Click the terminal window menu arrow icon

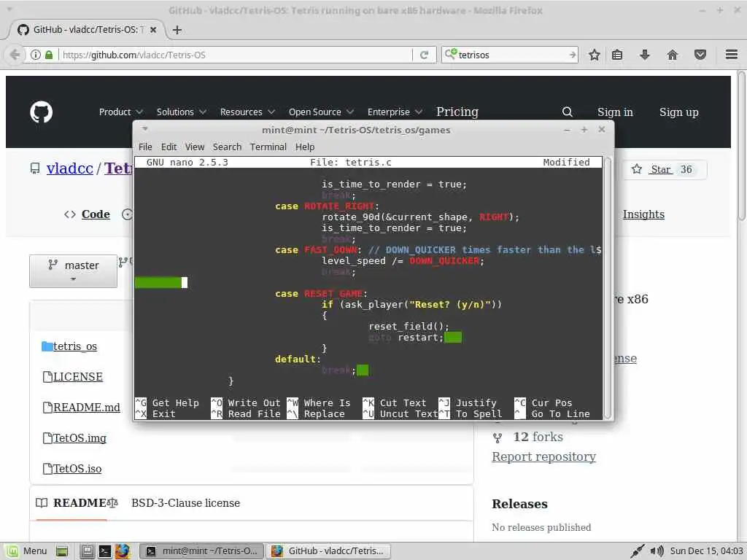(145, 128)
